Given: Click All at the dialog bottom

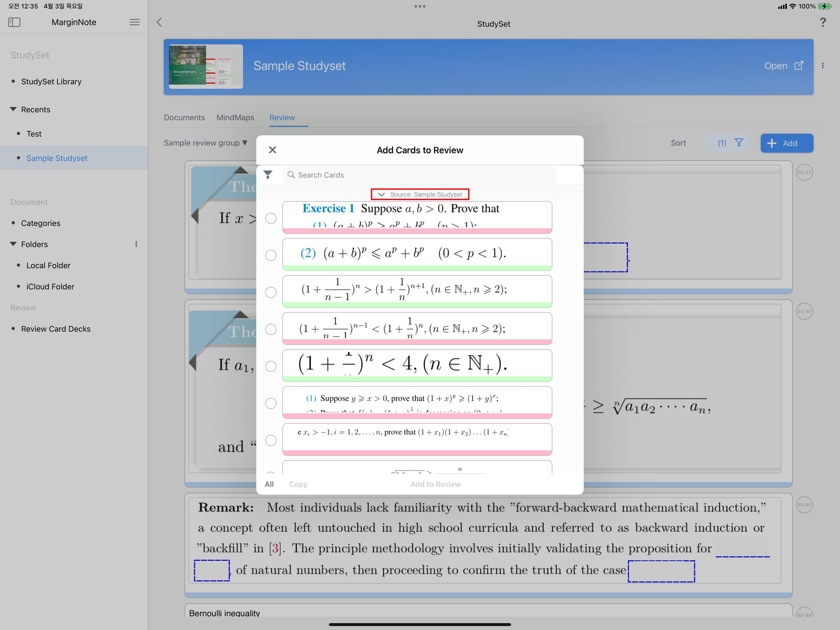Looking at the screenshot, I should coord(269,484).
